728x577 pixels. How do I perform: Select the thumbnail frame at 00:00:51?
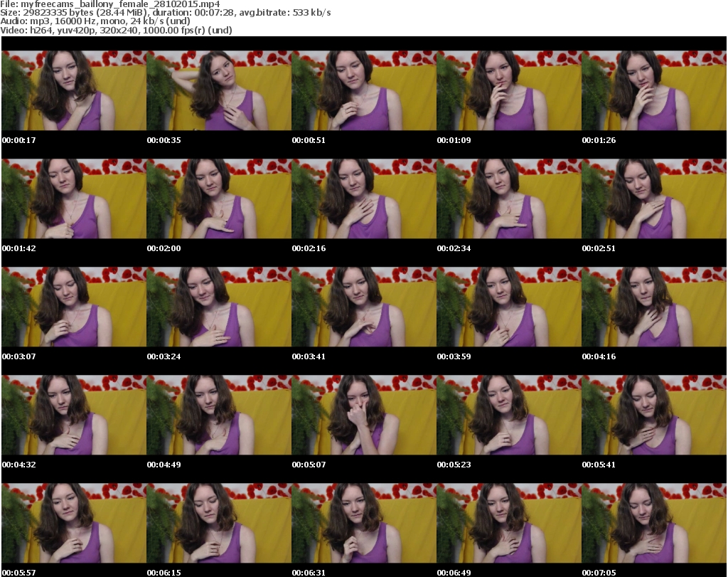[364, 90]
